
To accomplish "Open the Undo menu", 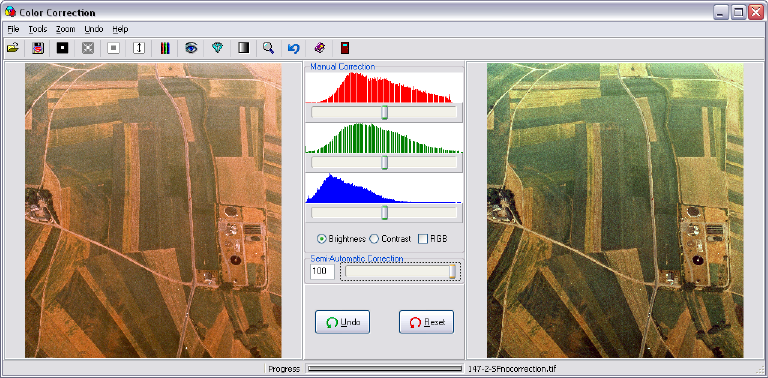I will click(x=94, y=29).
